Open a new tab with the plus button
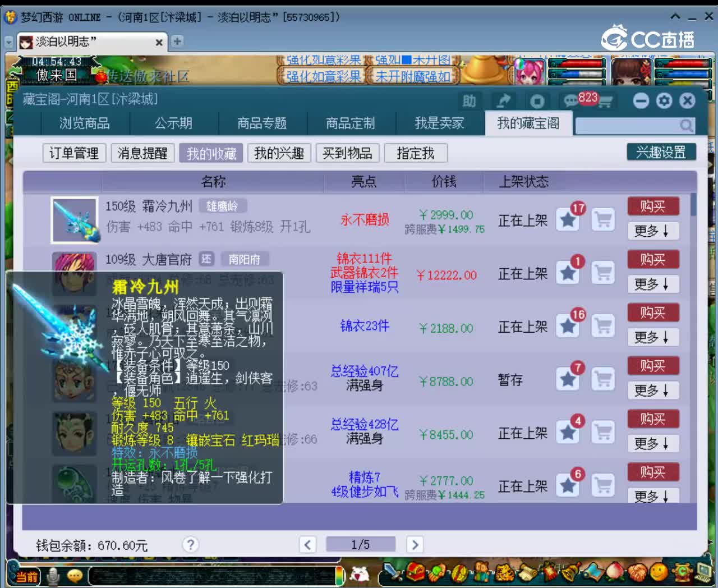The image size is (718, 588). point(177,42)
